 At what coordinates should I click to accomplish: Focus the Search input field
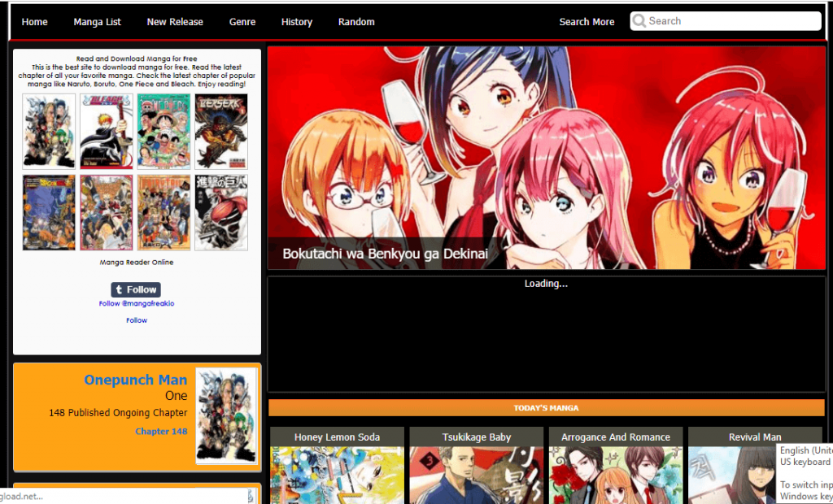pos(732,21)
